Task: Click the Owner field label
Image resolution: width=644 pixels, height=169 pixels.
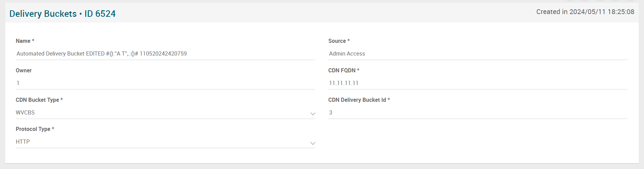Action: tap(24, 70)
